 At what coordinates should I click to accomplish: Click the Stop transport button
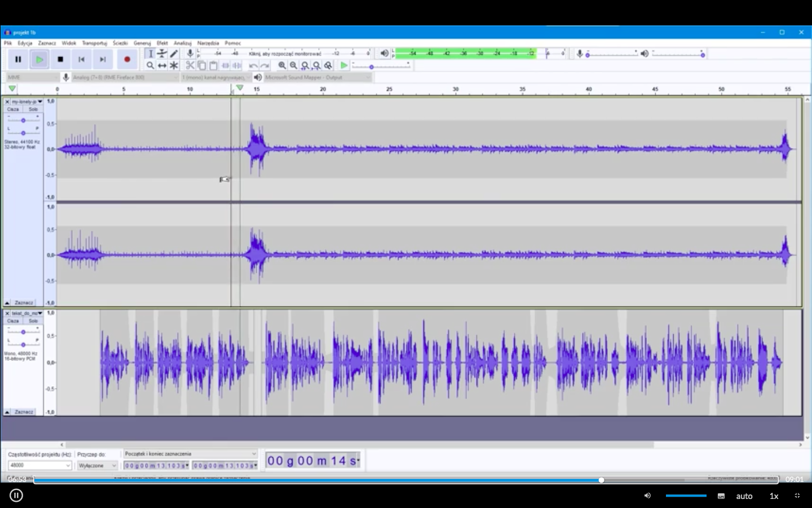pos(60,59)
